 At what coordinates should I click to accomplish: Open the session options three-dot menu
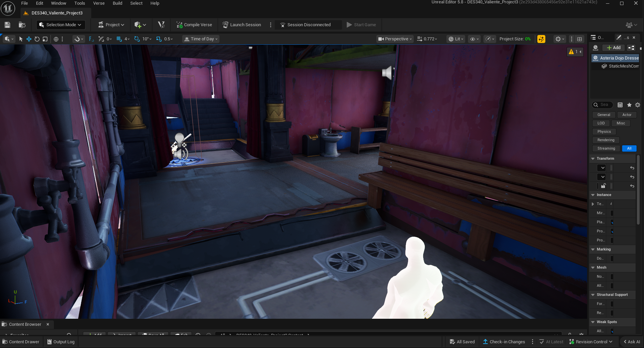coord(271,25)
